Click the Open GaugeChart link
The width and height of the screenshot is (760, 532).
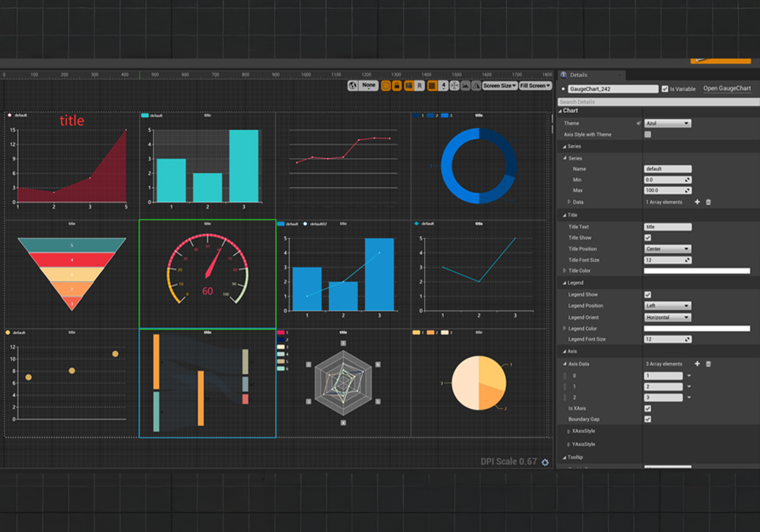(x=727, y=89)
